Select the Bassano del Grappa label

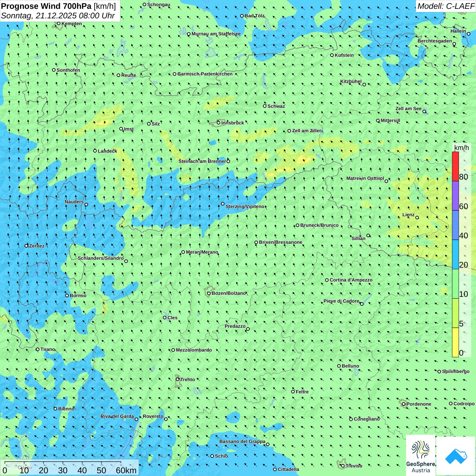click(x=242, y=441)
